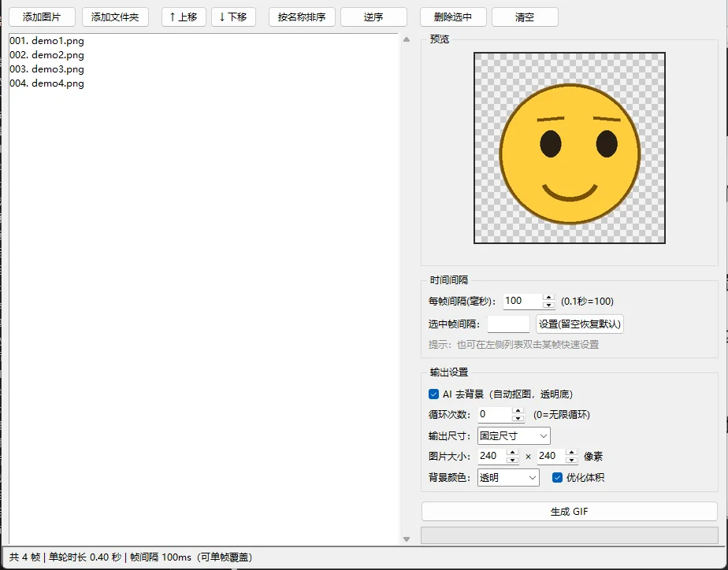Click the 选中帧间隔 input field
This screenshot has width=728, height=570.
[x=508, y=324]
